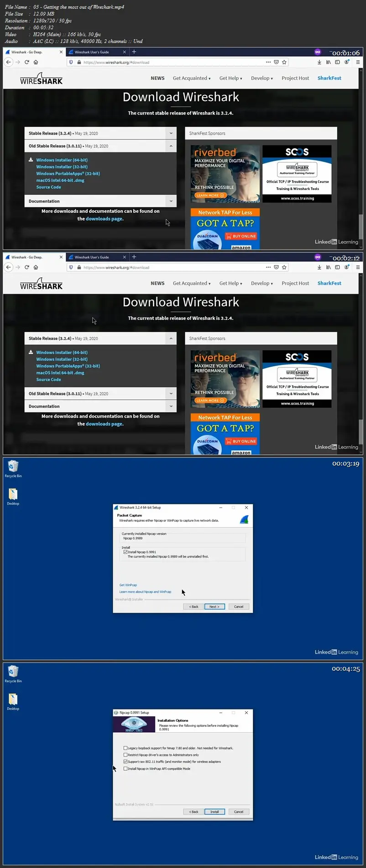Click purple mask icon in 00:01:06 title bar
The image size is (366, 868).
(318, 52)
